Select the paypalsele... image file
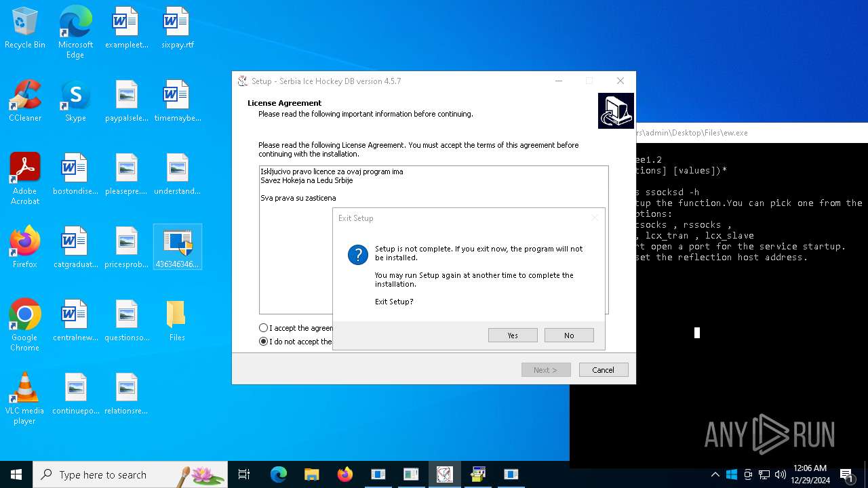The width and height of the screenshot is (868, 488). tap(126, 101)
